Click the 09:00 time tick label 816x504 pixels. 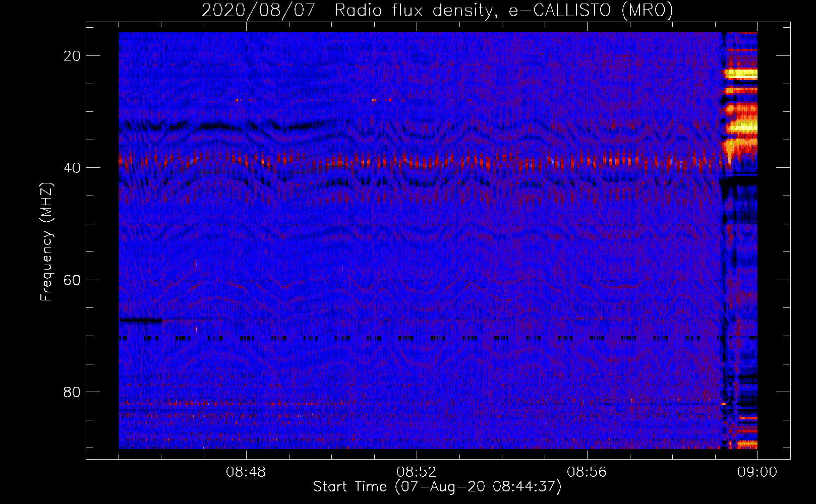coord(757,472)
